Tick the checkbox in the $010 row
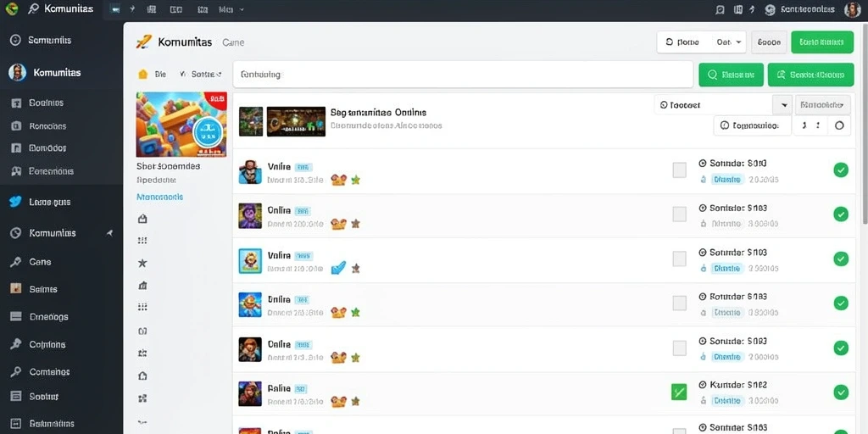This screenshot has height=434, width=868. 679,170
